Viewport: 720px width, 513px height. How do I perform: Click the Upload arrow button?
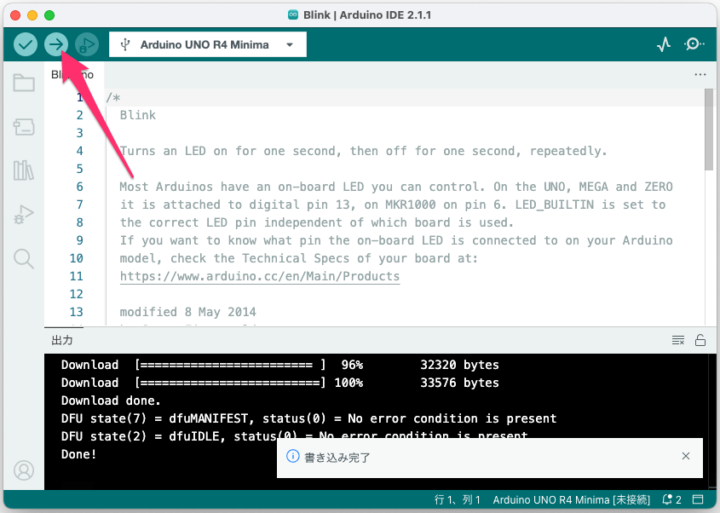point(56,45)
